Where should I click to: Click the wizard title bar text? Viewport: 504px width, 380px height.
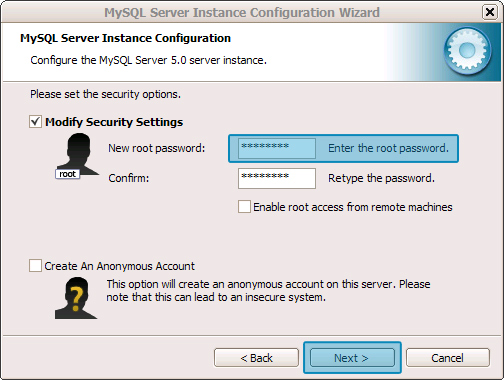[x=242, y=12]
